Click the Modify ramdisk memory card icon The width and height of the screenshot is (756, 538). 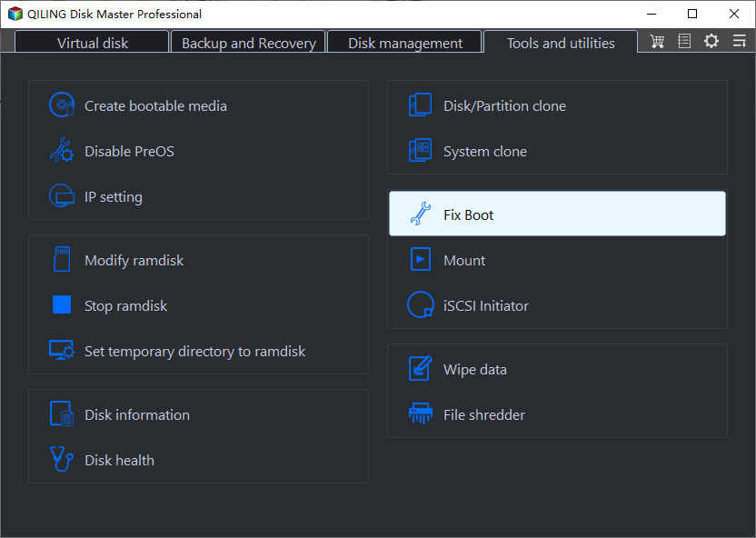coord(62,259)
